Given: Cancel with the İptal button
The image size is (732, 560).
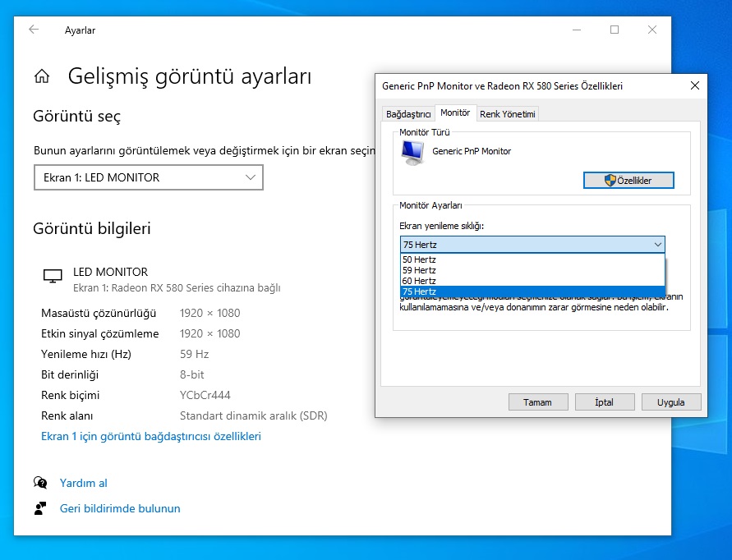Looking at the screenshot, I should [x=605, y=402].
